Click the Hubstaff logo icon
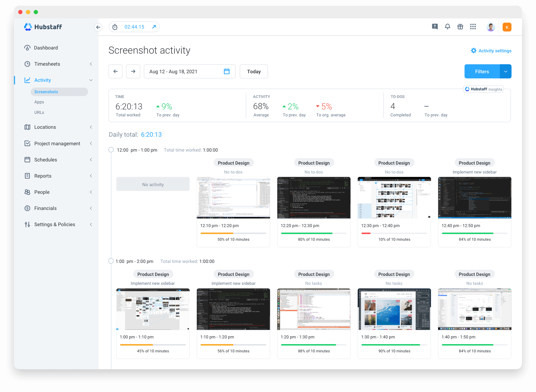 click(28, 27)
